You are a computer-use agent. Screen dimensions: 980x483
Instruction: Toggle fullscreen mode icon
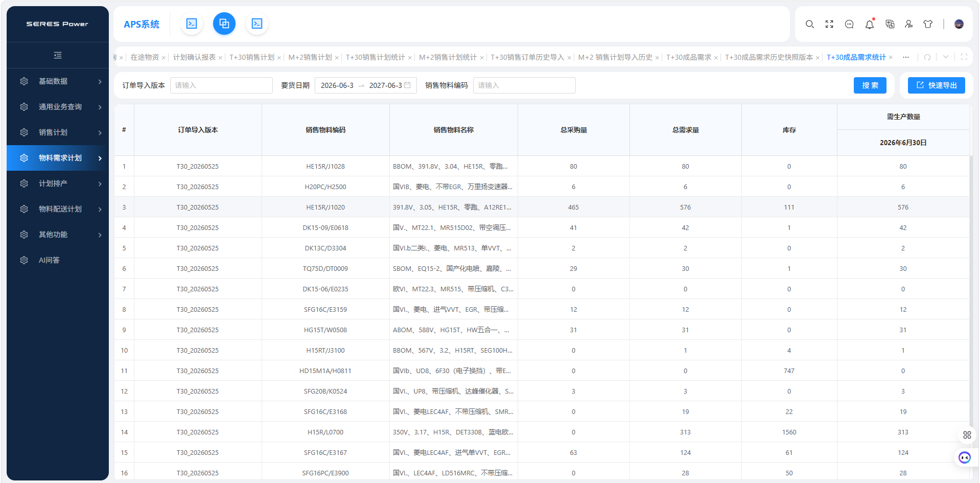(829, 24)
